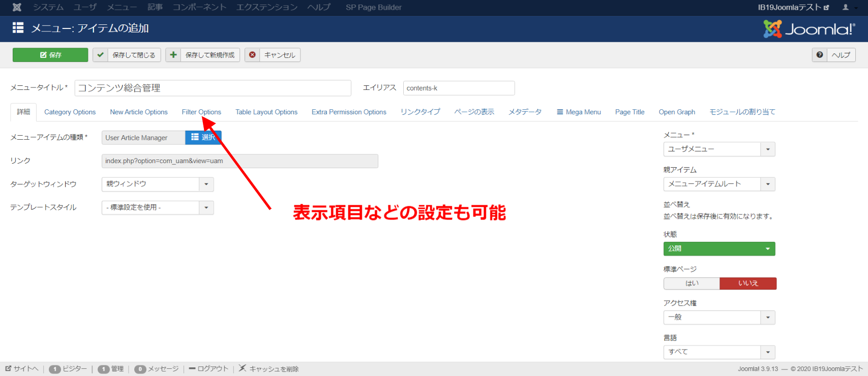The width and height of the screenshot is (868, 376).
Task: Click the blue menu item type Select button
Action: click(203, 137)
